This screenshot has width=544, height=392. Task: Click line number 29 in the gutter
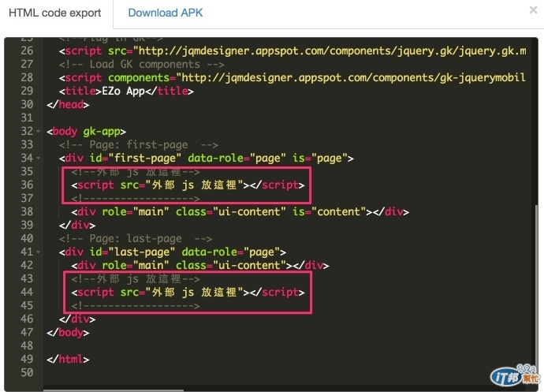pyautogui.click(x=27, y=91)
